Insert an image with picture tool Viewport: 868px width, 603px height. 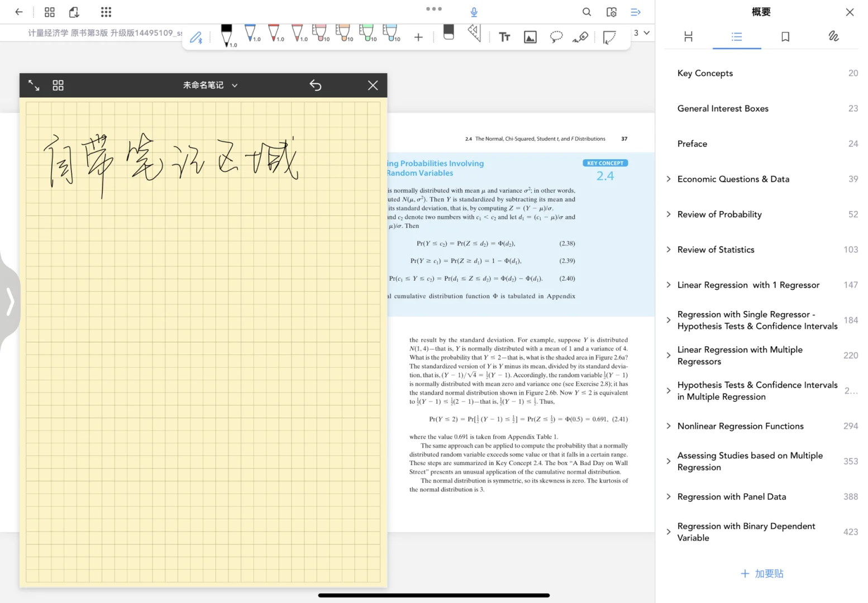coord(530,37)
